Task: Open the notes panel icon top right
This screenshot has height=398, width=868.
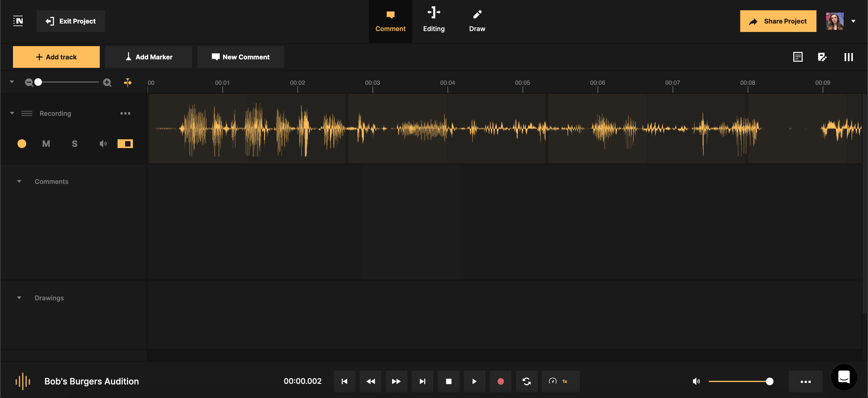Action: click(798, 57)
